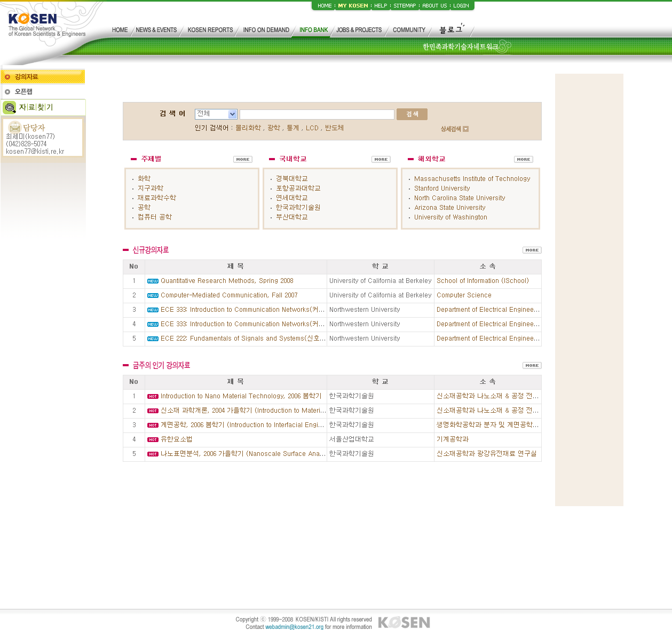Open Computer-Mediated Communication, Fall 2007
This screenshot has height=630, width=672.
[x=229, y=295]
